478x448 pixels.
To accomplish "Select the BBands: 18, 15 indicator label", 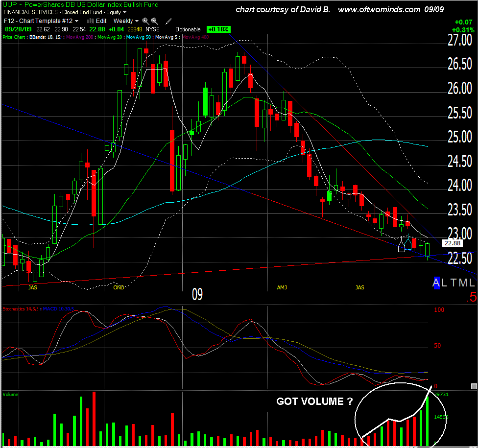I will pos(46,37).
